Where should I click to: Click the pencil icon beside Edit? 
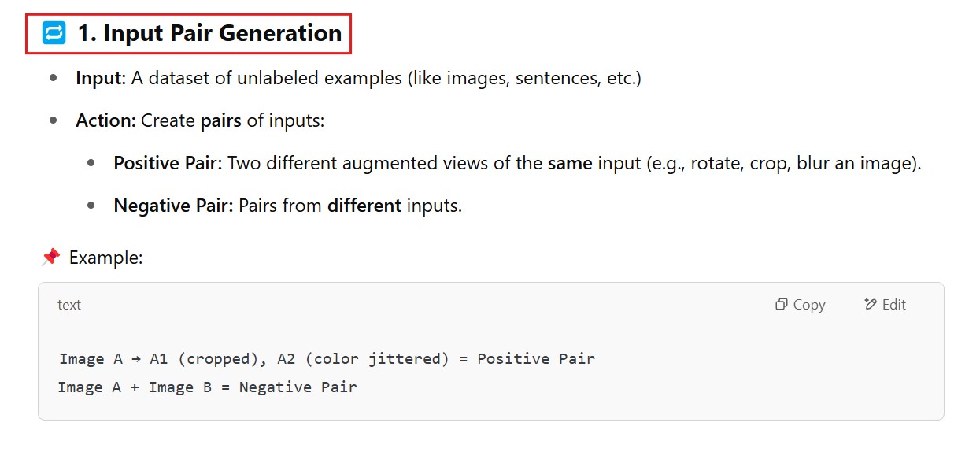point(870,305)
